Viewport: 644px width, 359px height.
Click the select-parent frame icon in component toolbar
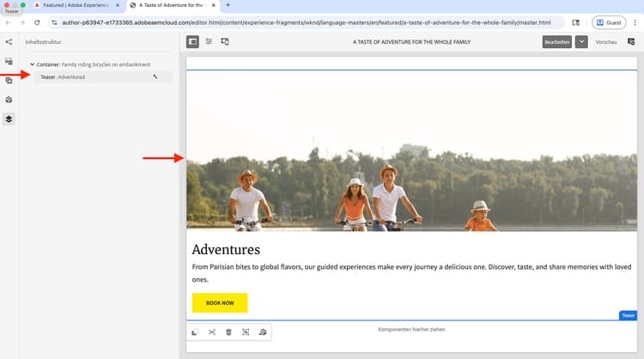tap(246, 332)
